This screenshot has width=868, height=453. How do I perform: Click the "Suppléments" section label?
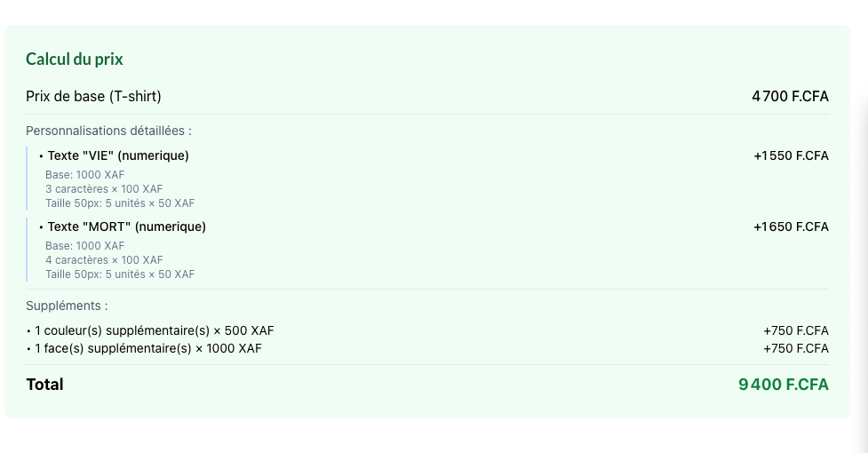67,306
